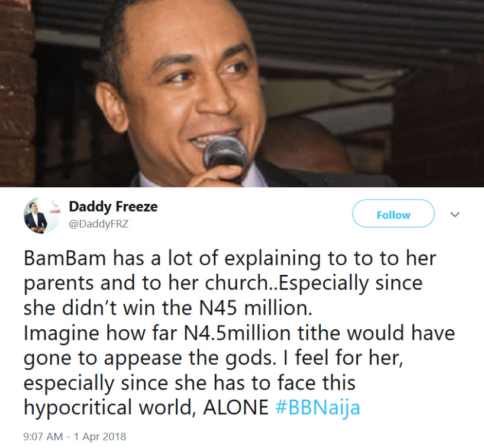Click the line 'especially since she has to face this'
484x448 pixels.
(x=189, y=382)
